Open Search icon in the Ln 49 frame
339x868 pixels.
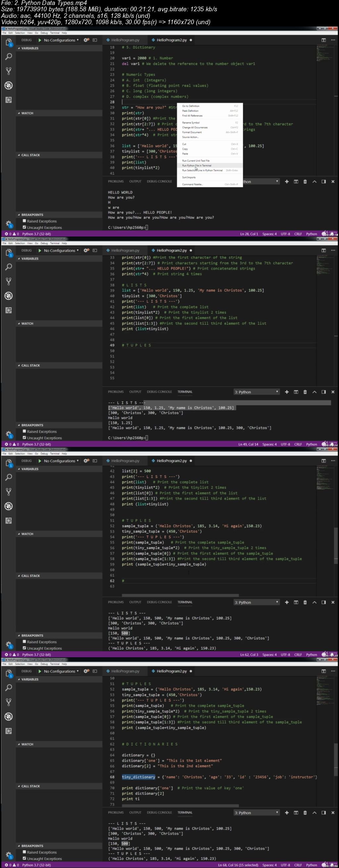coord(9,267)
